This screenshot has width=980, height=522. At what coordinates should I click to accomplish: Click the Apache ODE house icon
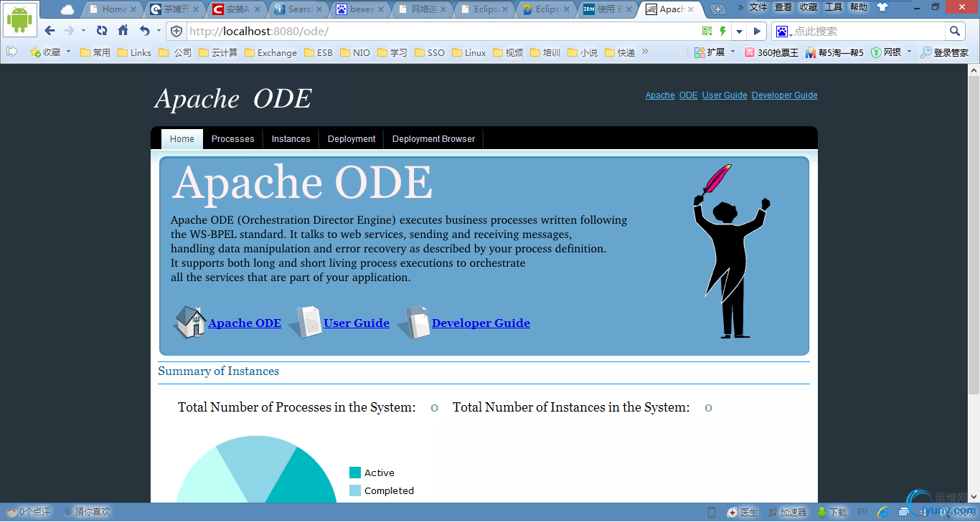pos(189,322)
